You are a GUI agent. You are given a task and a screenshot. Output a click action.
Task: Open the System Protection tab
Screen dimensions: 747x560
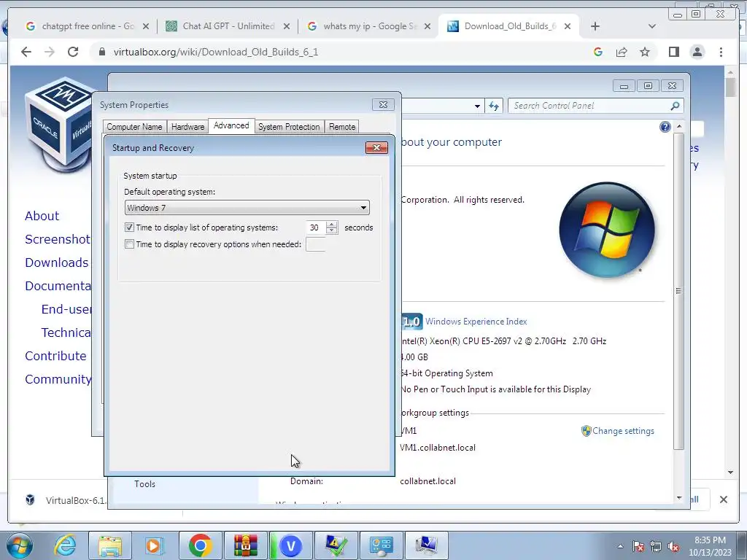pos(289,127)
